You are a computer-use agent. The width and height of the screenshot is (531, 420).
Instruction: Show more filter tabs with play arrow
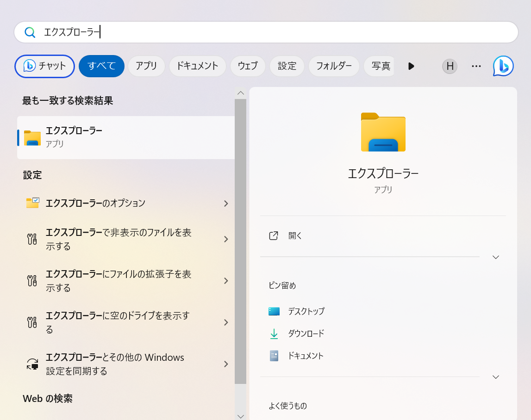point(411,66)
